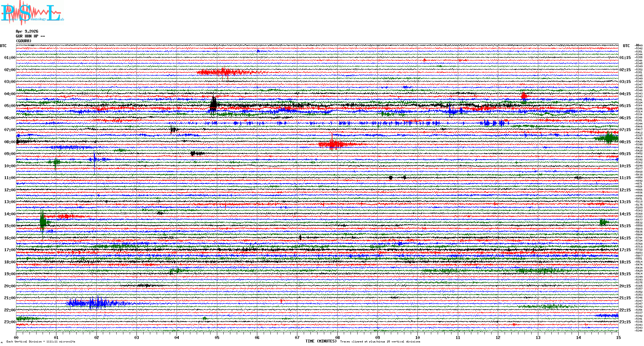Select the 05:00 hour label on left

point(10,106)
